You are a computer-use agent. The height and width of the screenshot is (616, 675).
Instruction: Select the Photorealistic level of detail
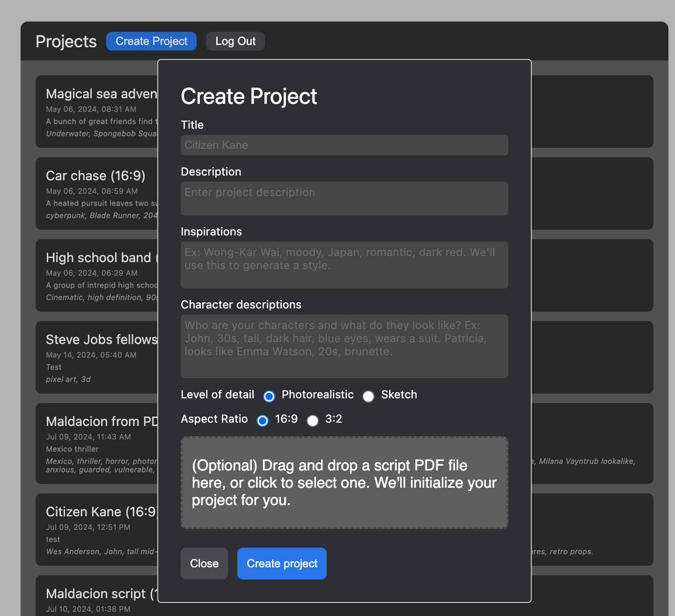click(x=269, y=396)
